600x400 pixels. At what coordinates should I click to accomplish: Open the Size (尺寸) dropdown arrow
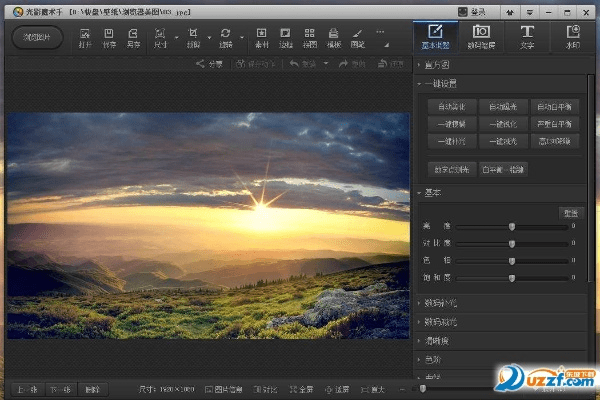click(176, 40)
